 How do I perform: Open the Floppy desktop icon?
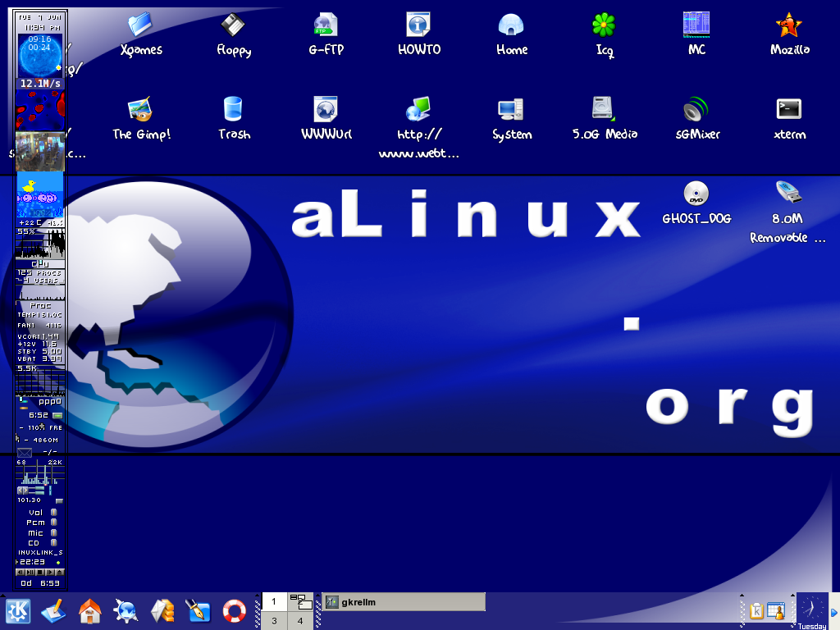pyautogui.click(x=233, y=25)
